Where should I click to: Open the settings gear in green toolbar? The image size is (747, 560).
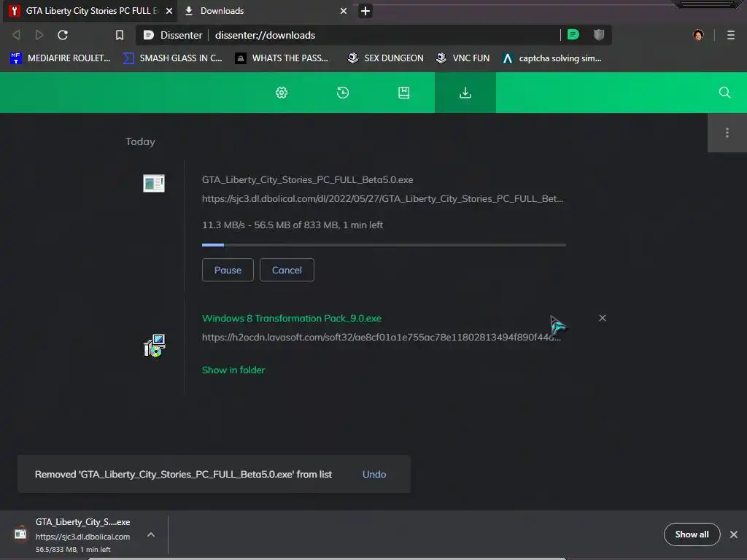[282, 93]
